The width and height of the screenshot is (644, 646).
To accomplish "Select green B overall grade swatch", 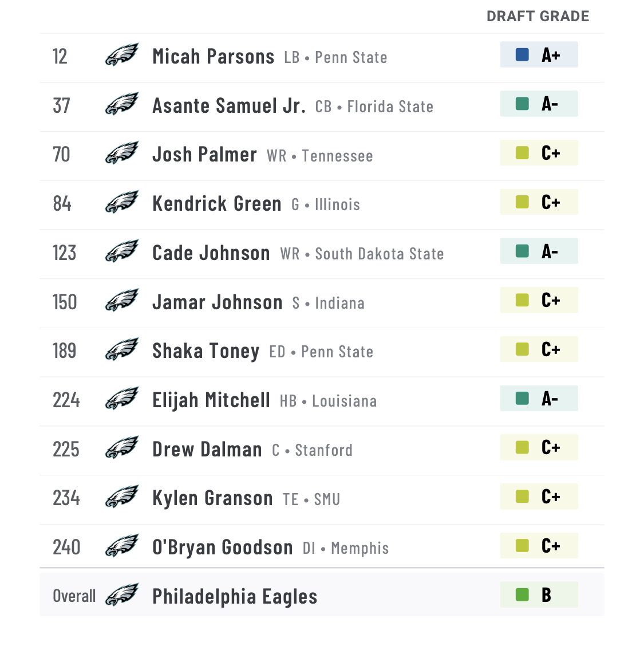I will 522,594.
